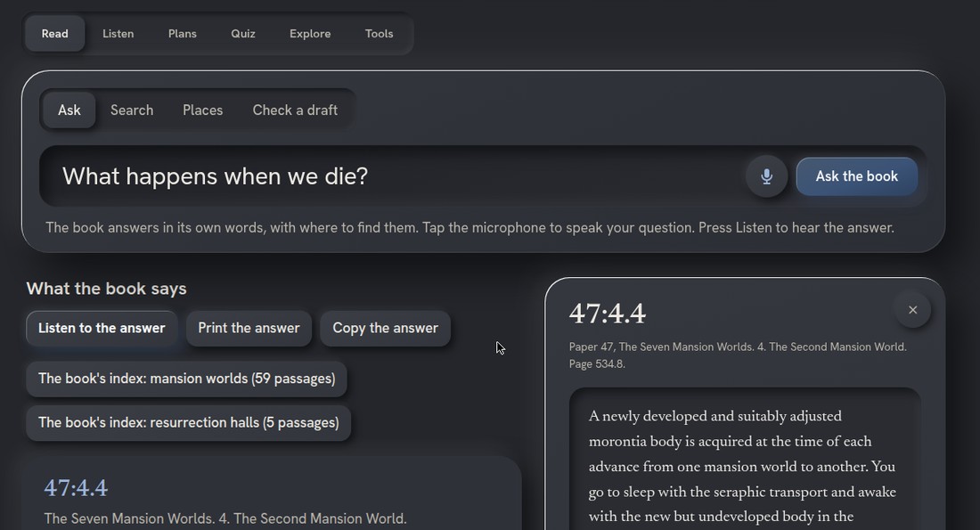Open the Places mode
980x530 pixels.
click(x=202, y=110)
